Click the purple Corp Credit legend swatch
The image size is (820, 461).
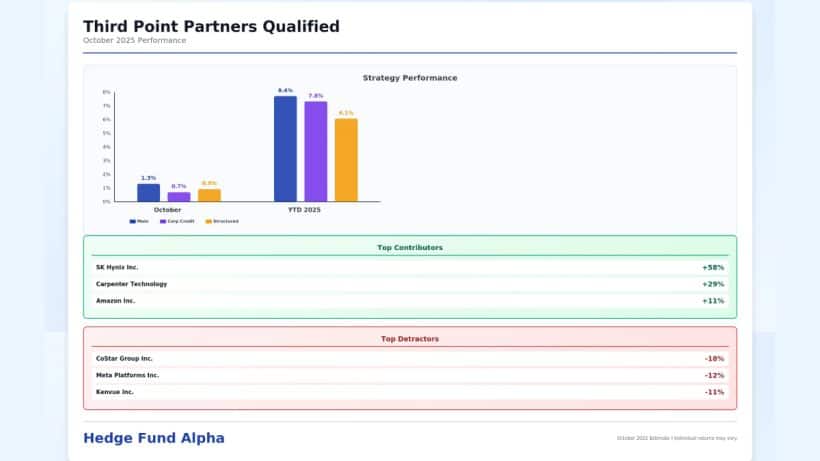tap(163, 222)
